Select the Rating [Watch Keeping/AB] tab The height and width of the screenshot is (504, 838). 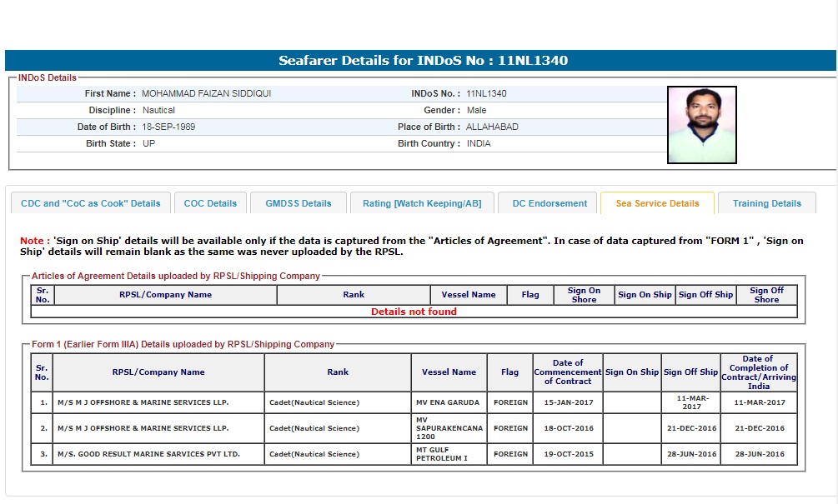click(422, 203)
